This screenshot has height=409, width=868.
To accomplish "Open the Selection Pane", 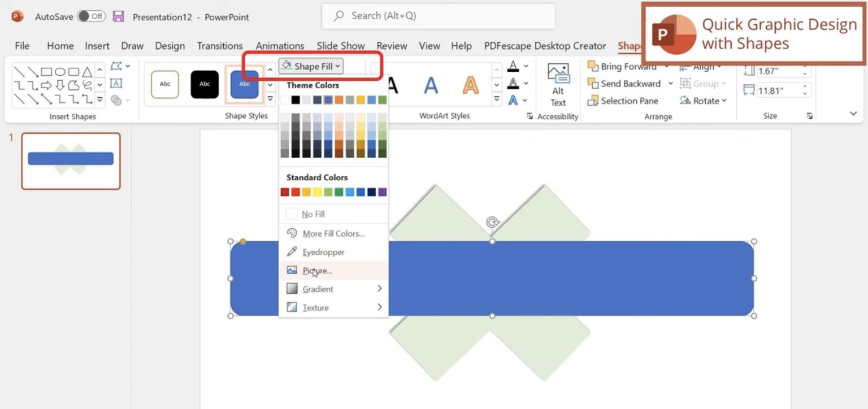I will click(624, 101).
